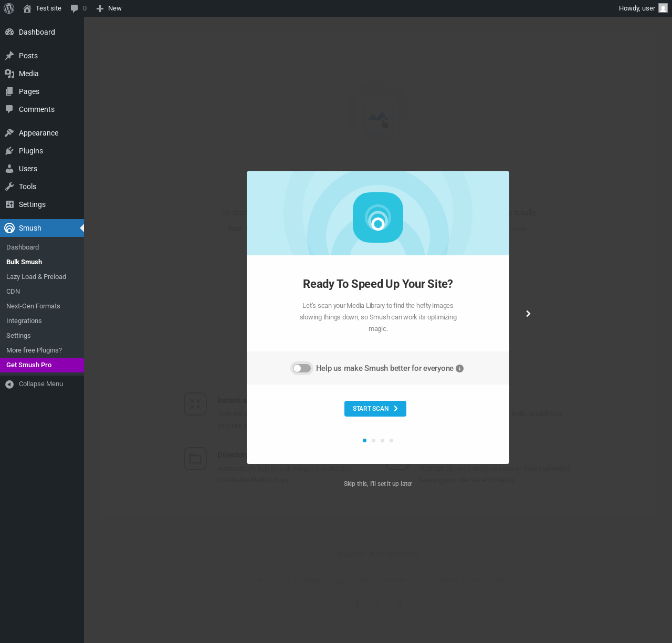Click the START SCAN button

click(375, 409)
